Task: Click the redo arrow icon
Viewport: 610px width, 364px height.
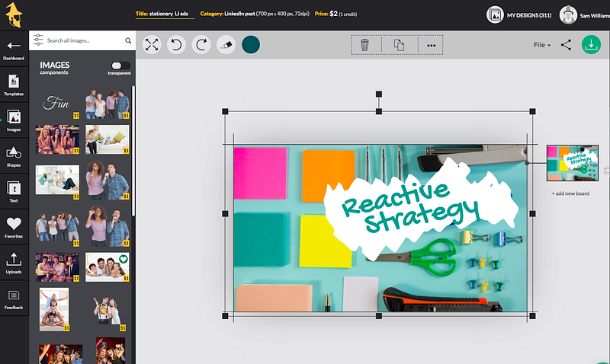Action: click(x=201, y=45)
